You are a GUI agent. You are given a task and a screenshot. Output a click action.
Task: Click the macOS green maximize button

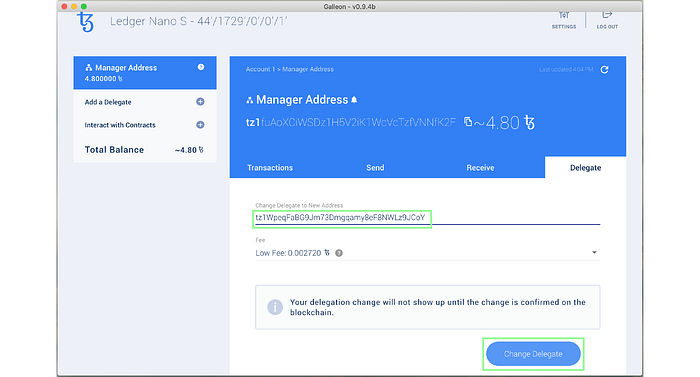tap(84, 6)
